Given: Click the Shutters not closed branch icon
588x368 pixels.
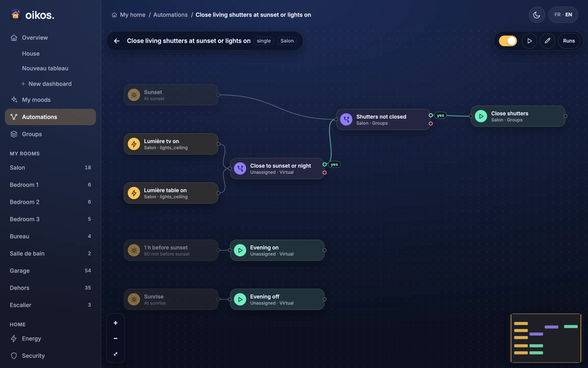Looking at the screenshot, I should [346, 120].
